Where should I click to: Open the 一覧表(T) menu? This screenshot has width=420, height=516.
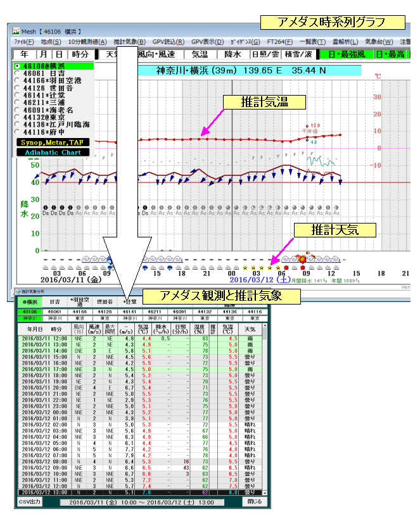coord(312,42)
